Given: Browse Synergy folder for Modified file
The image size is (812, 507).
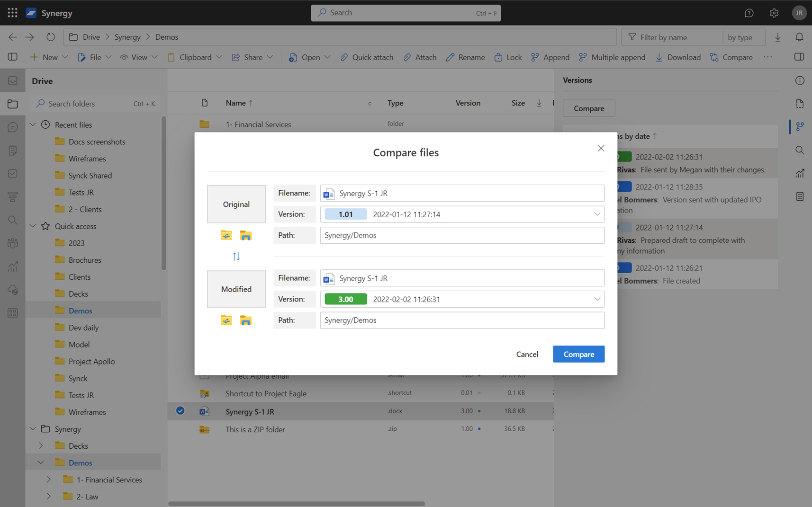Looking at the screenshot, I should (x=226, y=320).
